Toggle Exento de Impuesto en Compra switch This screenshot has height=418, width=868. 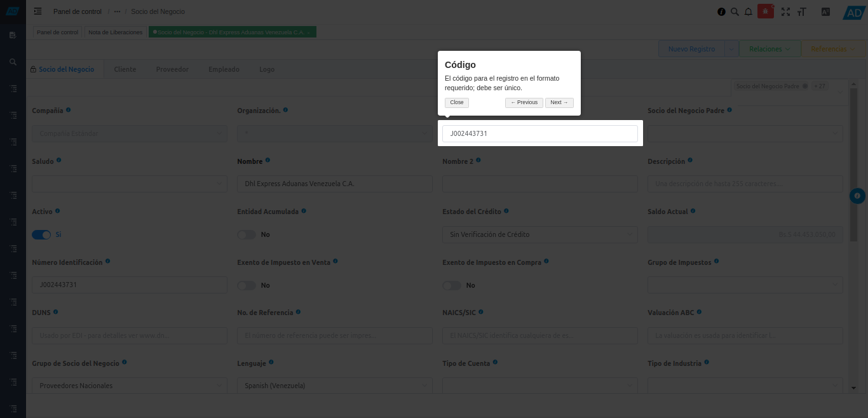point(452,285)
